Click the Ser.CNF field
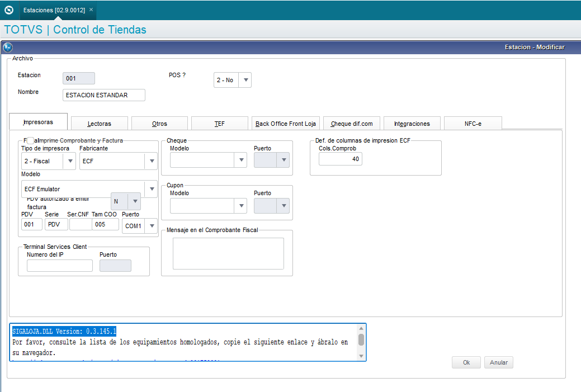This screenshot has height=392, width=581. [x=81, y=224]
